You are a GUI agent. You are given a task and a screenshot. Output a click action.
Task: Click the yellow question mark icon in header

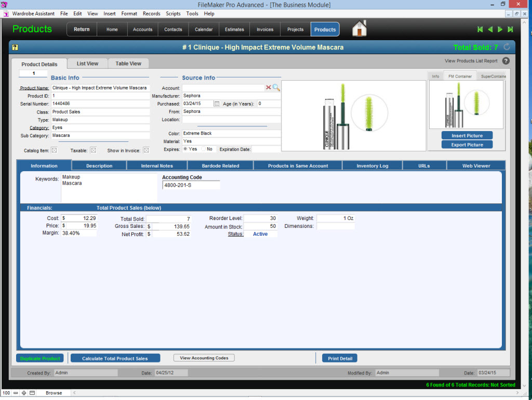coord(15,47)
